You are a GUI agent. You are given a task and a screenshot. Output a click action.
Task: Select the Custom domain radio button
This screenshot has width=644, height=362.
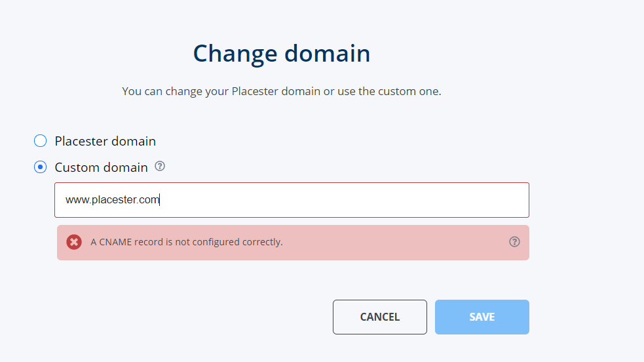coord(41,167)
